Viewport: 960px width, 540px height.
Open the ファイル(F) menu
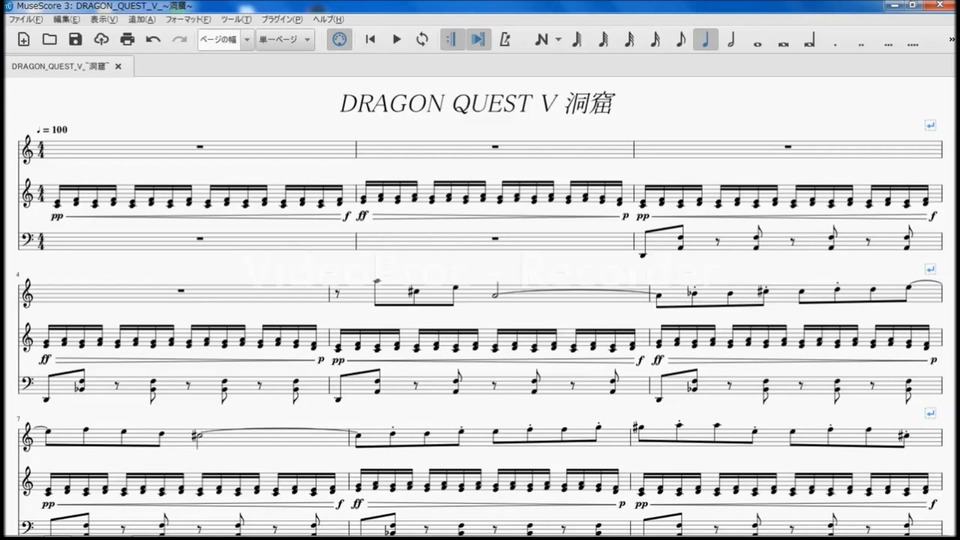coord(25,20)
